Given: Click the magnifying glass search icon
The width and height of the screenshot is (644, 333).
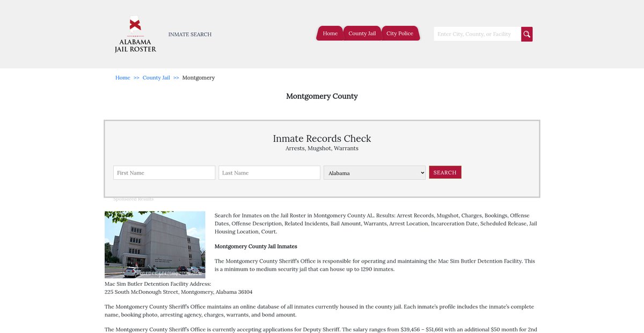Looking at the screenshot, I should pos(527,34).
